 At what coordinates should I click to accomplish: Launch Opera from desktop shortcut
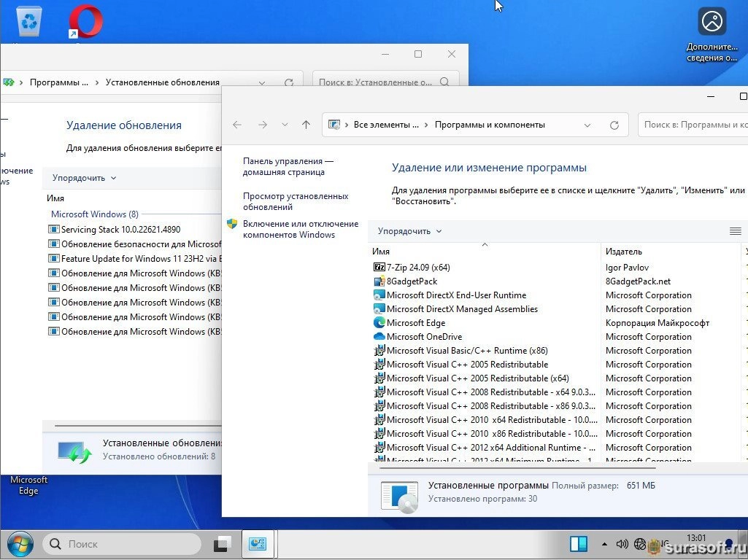click(86, 21)
